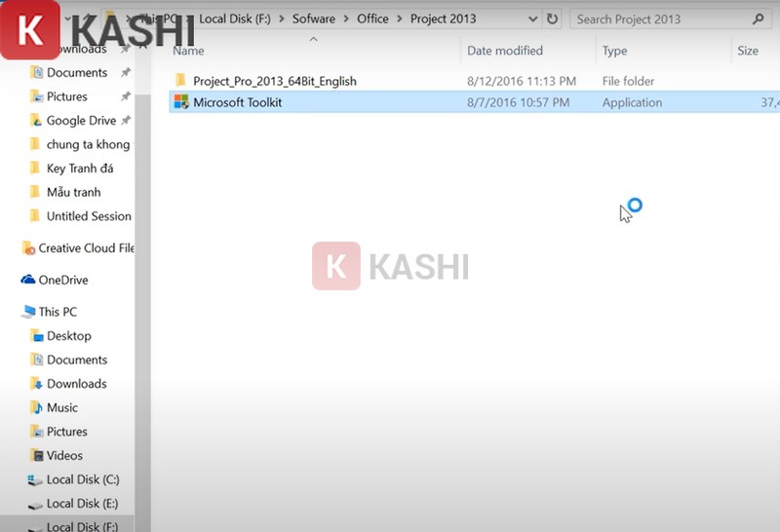
Task: Select Untitled Session in navigation pane
Action: tap(89, 216)
